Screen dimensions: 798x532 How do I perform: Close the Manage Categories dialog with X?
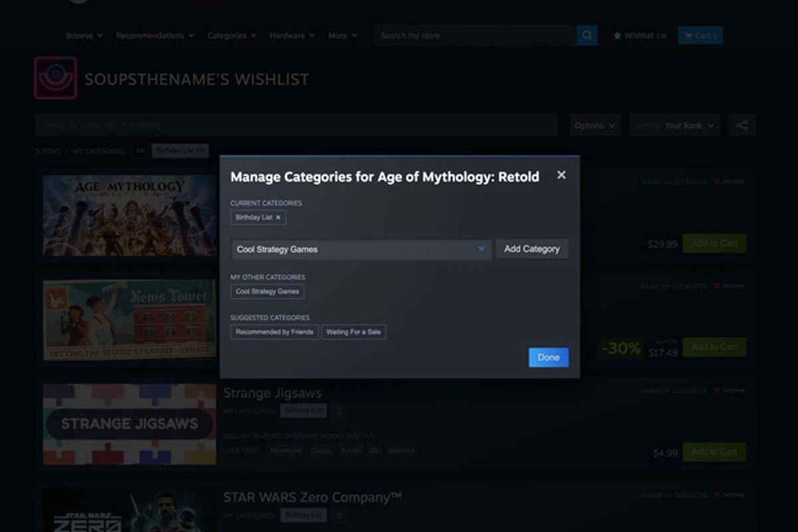[x=561, y=175]
